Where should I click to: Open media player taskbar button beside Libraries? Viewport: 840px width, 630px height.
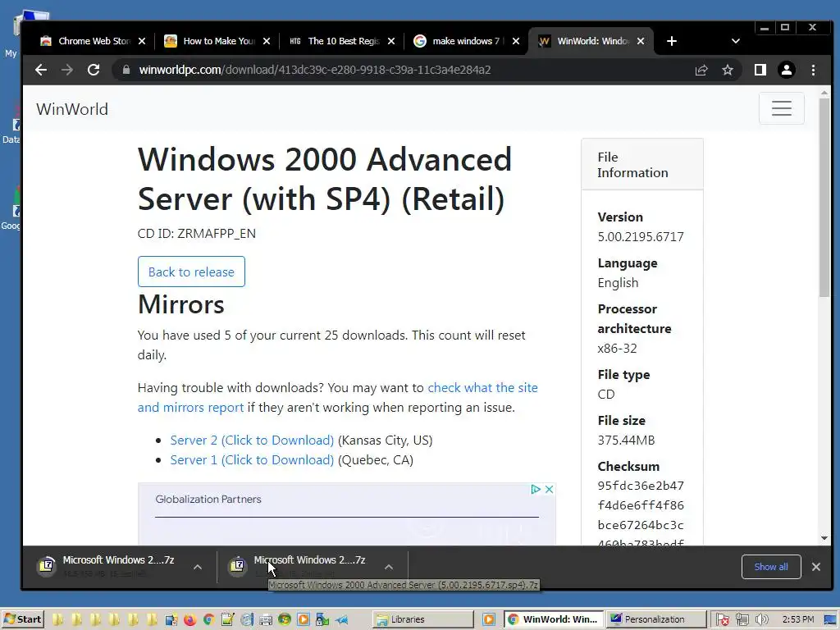click(489, 619)
